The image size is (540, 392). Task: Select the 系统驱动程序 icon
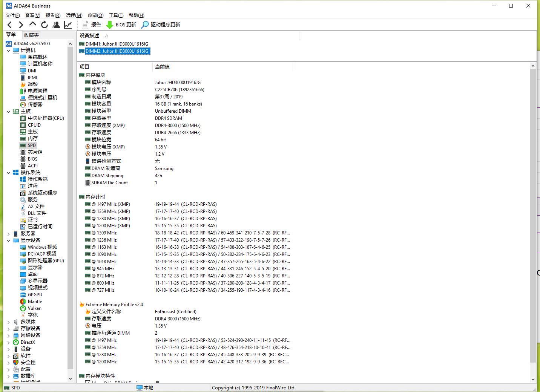(23, 193)
